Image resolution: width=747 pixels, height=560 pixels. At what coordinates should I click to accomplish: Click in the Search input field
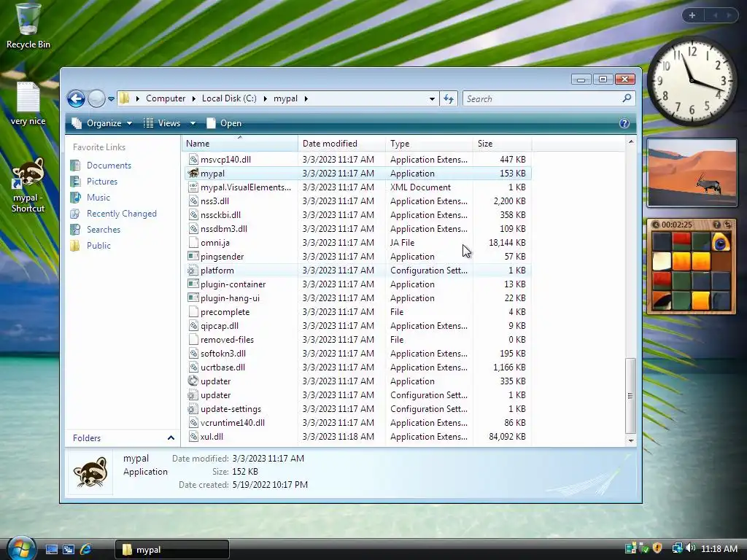[x=542, y=98]
